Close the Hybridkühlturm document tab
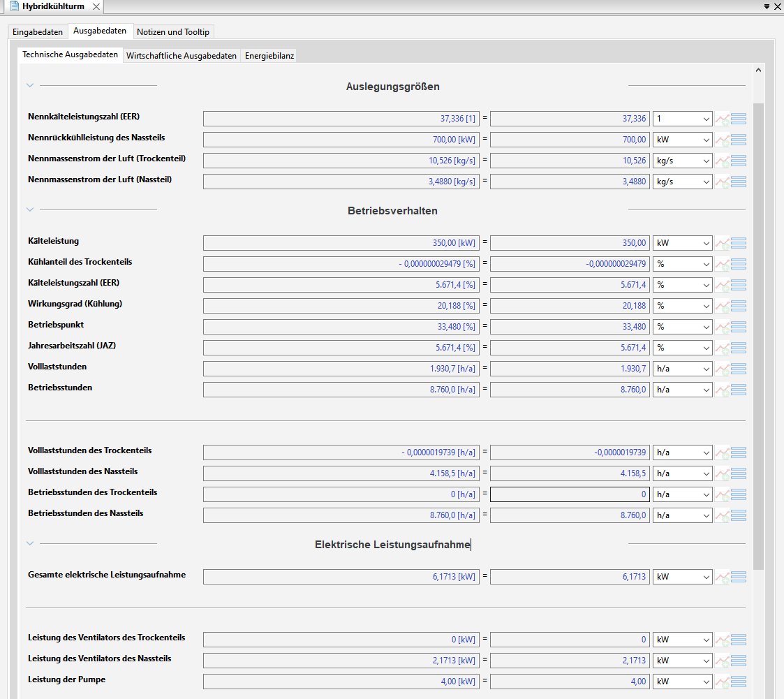 pos(96,6)
